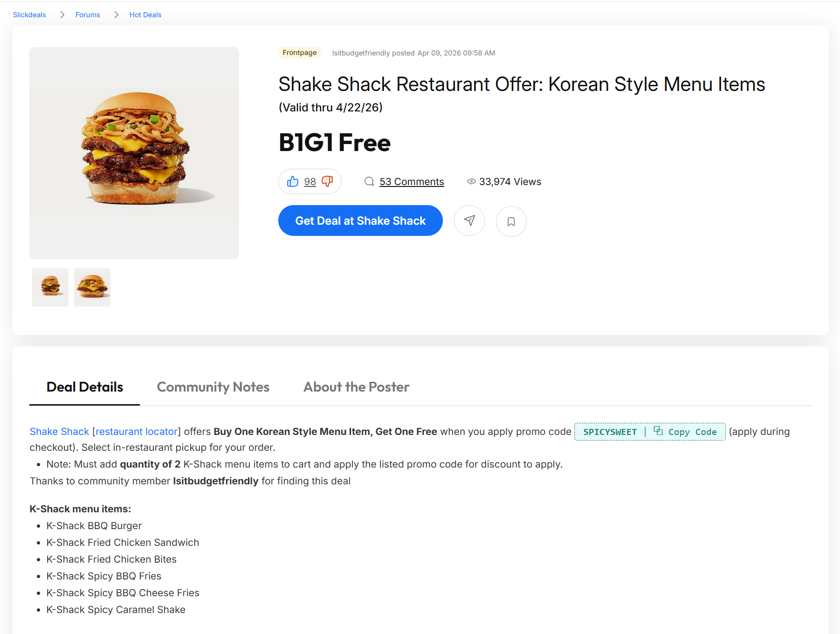Viewport: 840px width, 634px height.
Task: Click Get Deal at Shake Shack button
Action: coord(360,221)
